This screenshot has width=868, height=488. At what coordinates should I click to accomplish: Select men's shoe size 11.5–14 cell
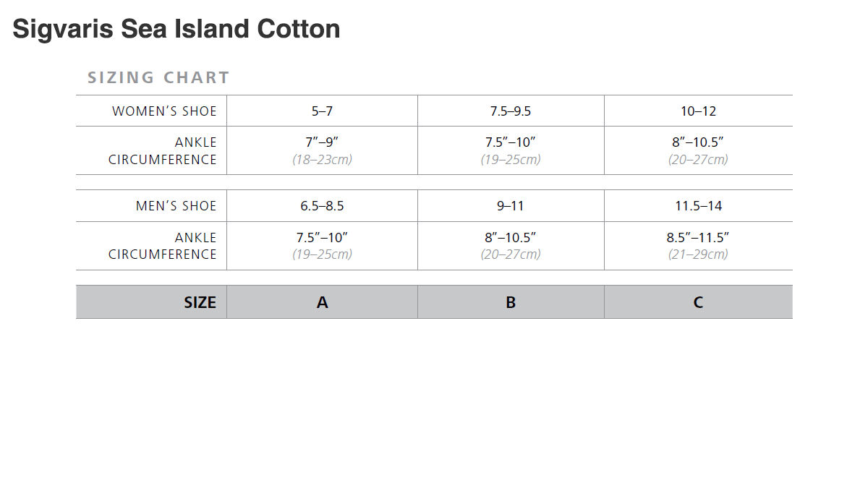tap(698, 206)
